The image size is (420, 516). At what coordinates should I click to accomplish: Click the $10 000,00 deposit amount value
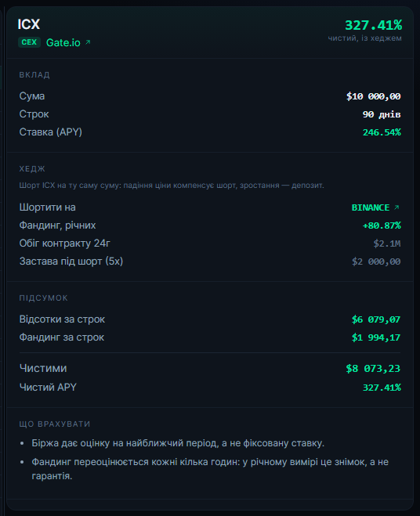[373, 96]
